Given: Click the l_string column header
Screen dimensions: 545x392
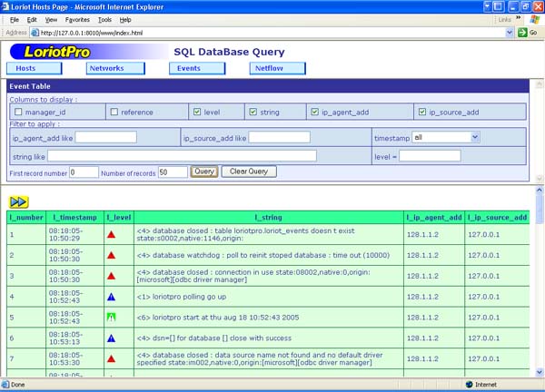Looking at the screenshot, I should pos(269,218).
